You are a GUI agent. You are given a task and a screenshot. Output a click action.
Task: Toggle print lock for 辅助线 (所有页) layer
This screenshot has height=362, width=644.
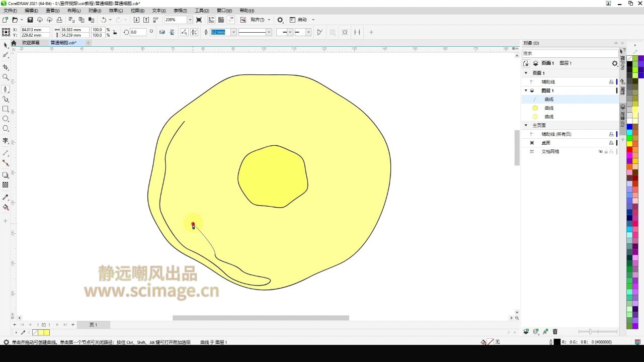(x=611, y=134)
